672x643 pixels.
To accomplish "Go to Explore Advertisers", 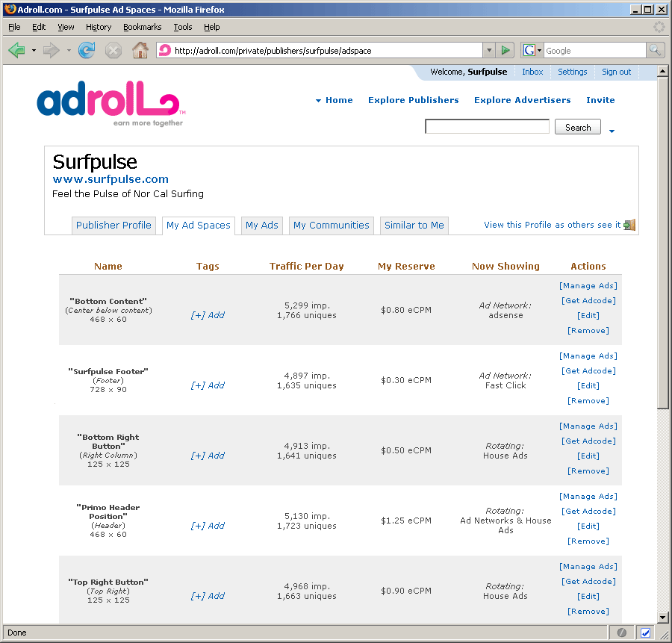I will point(523,100).
